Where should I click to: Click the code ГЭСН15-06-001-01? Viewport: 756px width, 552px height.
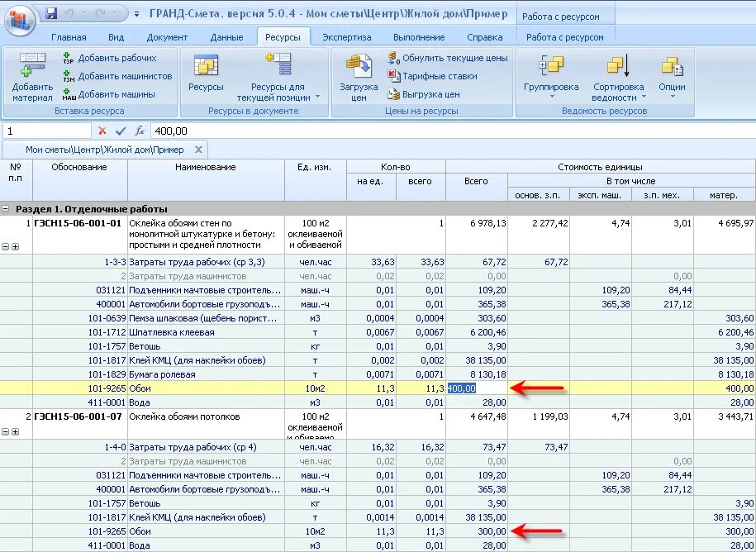(x=78, y=223)
